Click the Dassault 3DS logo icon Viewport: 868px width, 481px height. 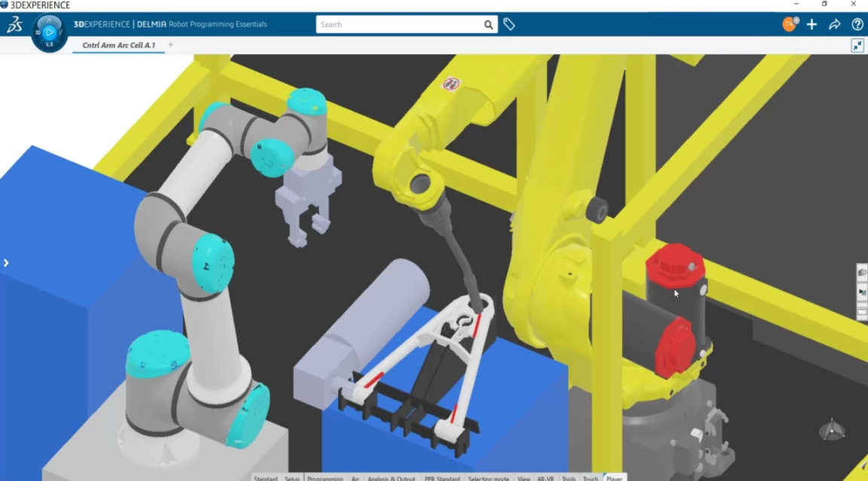tap(14, 26)
